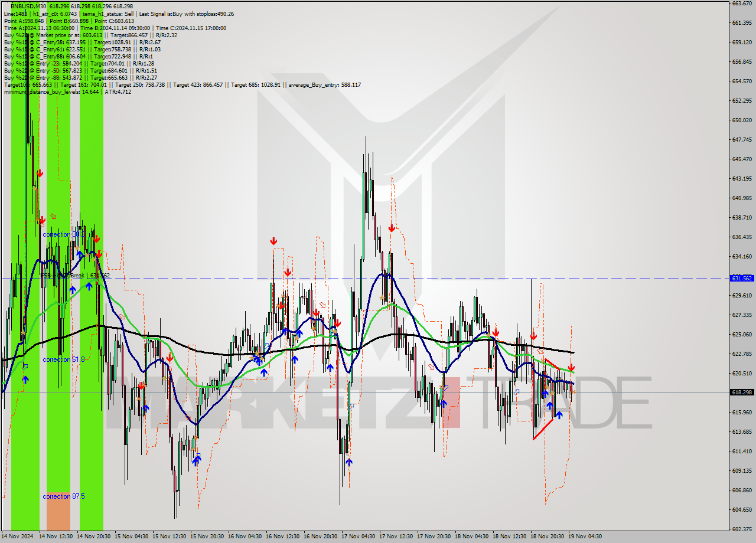The height and width of the screenshot is (543, 756).
Task: Click the '16 Nov 12:30' time axis label
Action: pos(282,537)
